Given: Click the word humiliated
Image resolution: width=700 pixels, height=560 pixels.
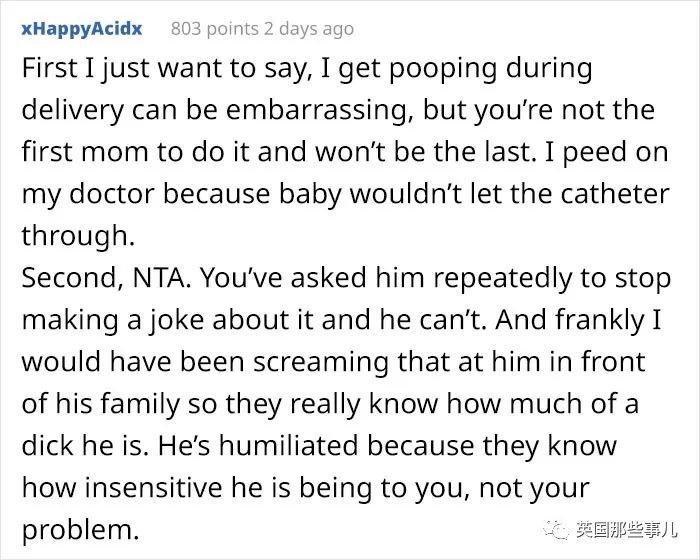Looking at the screenshot, I should pos(289,446).
